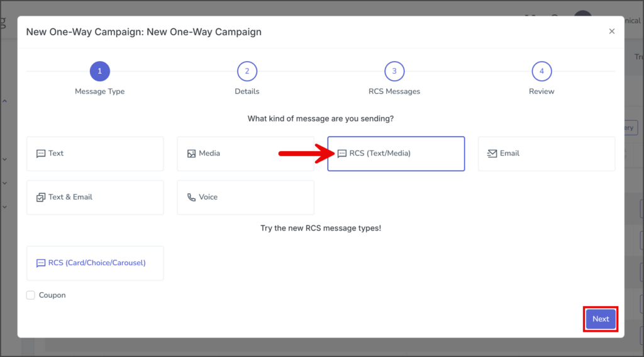Click the Media image icon
Screen dimensions: 644x357
pos(191,154)
